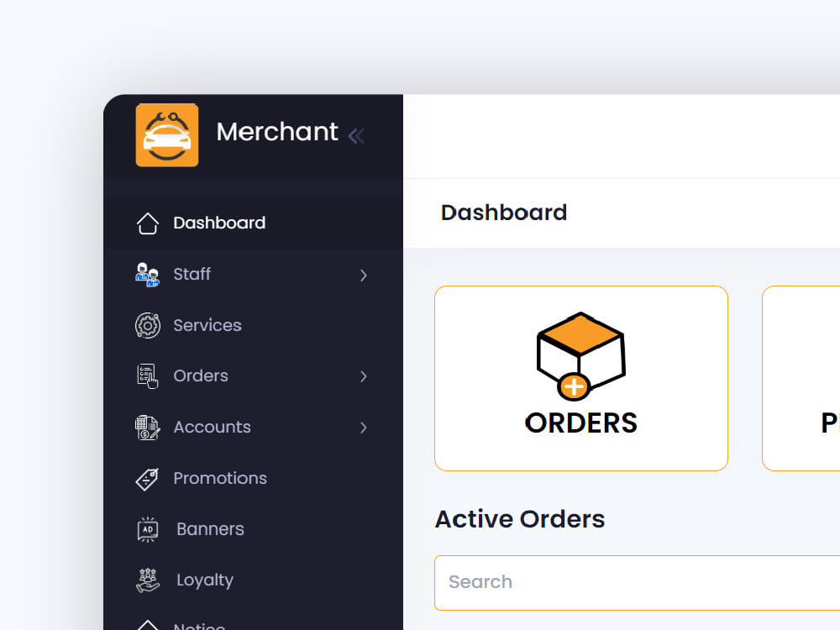
Task: Click the Promotions tag icon
Action: (147, 479)
